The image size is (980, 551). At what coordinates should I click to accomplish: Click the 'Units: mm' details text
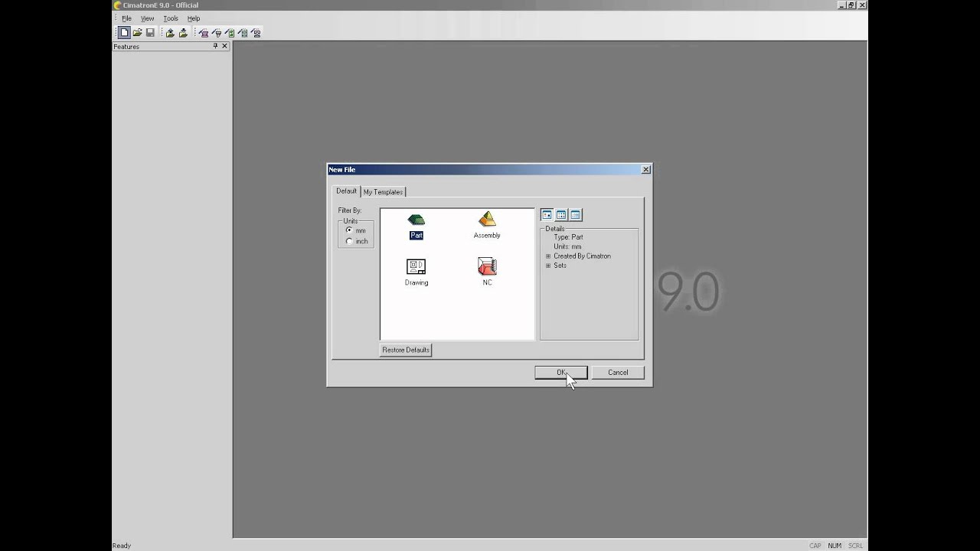(x=567, y=246)
